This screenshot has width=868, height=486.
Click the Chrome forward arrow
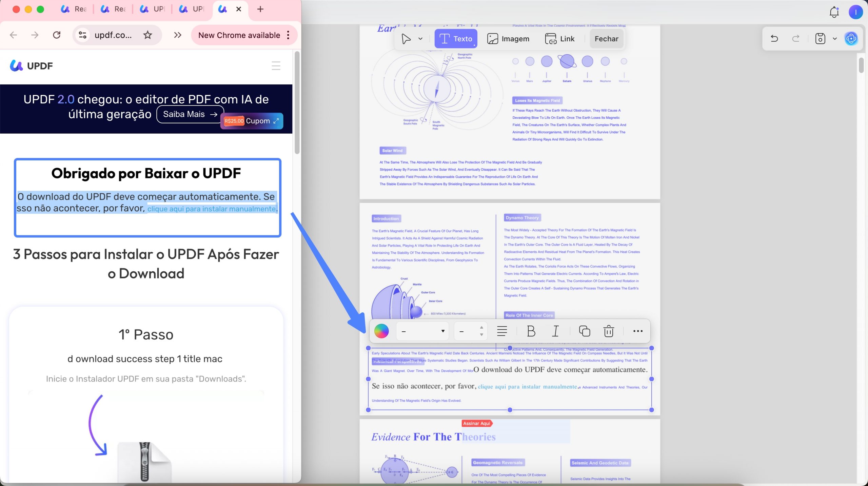pos(35,35)
